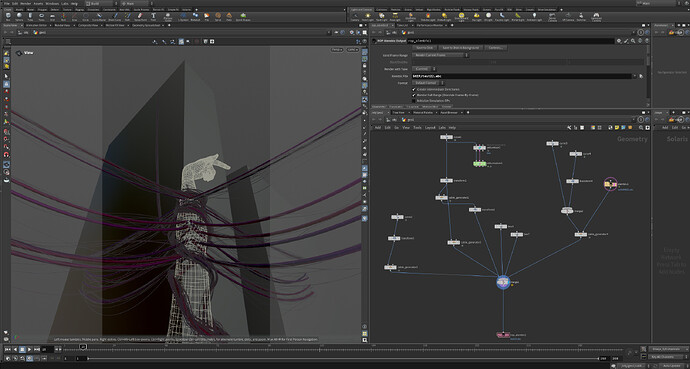Enable Initialize Simulation OPs checkbox
The image size is (690, 369).
414,101
